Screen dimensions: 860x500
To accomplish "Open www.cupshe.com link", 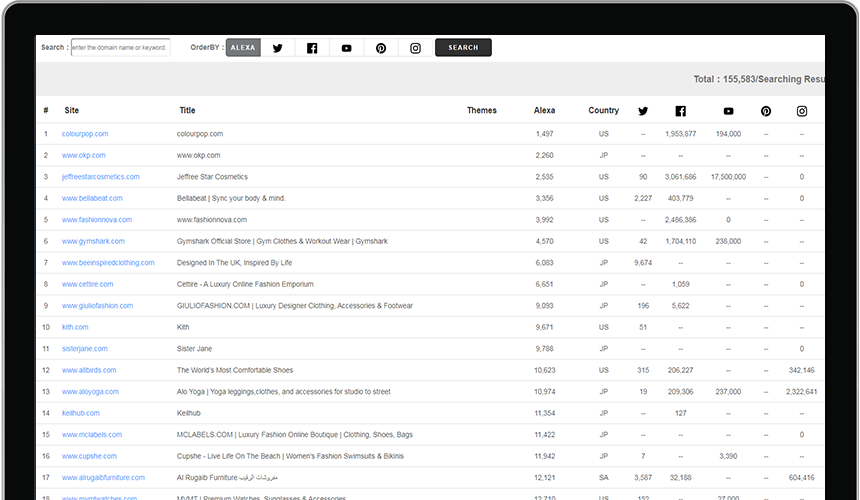I will pos(89,456).
